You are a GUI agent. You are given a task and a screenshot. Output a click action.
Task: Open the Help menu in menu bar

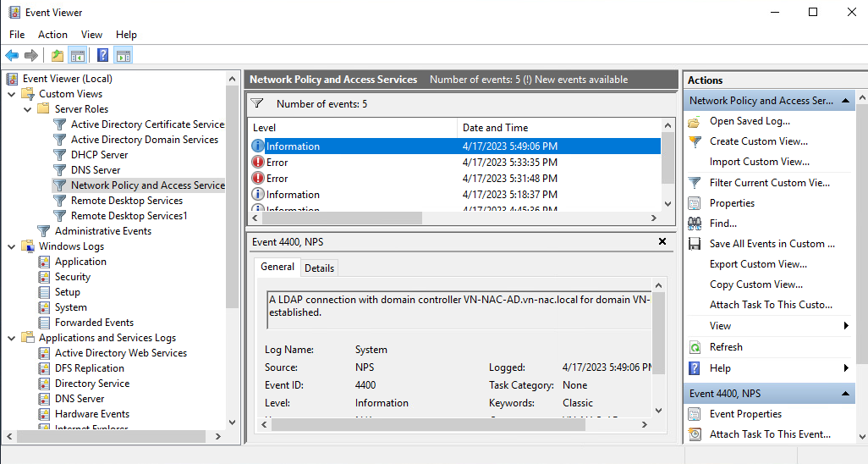point(126,35)
